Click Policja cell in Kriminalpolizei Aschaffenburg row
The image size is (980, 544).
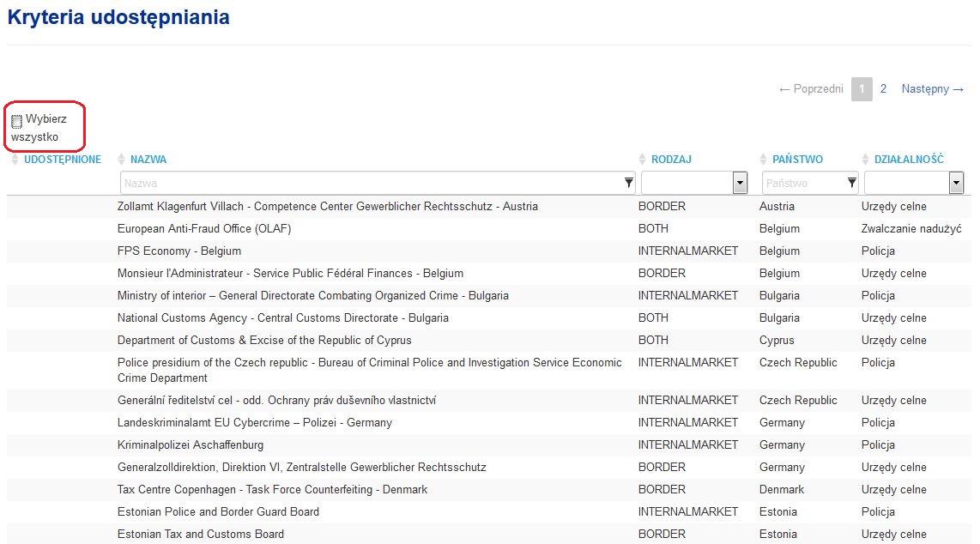[878, 444]
